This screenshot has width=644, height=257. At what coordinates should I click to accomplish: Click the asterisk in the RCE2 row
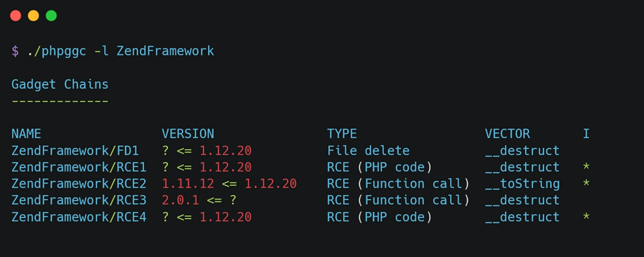pos(586,184)
